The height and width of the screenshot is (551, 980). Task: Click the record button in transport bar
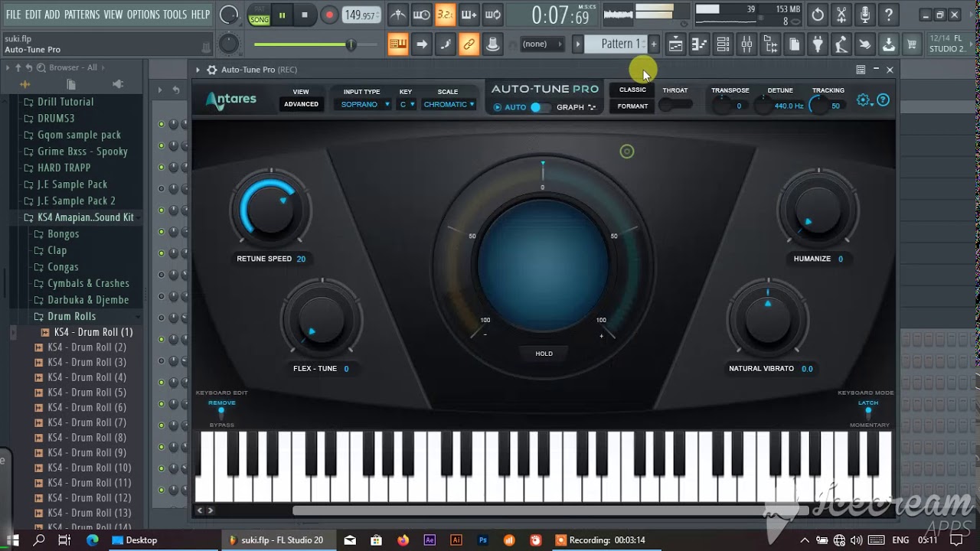tap(329, 15)
